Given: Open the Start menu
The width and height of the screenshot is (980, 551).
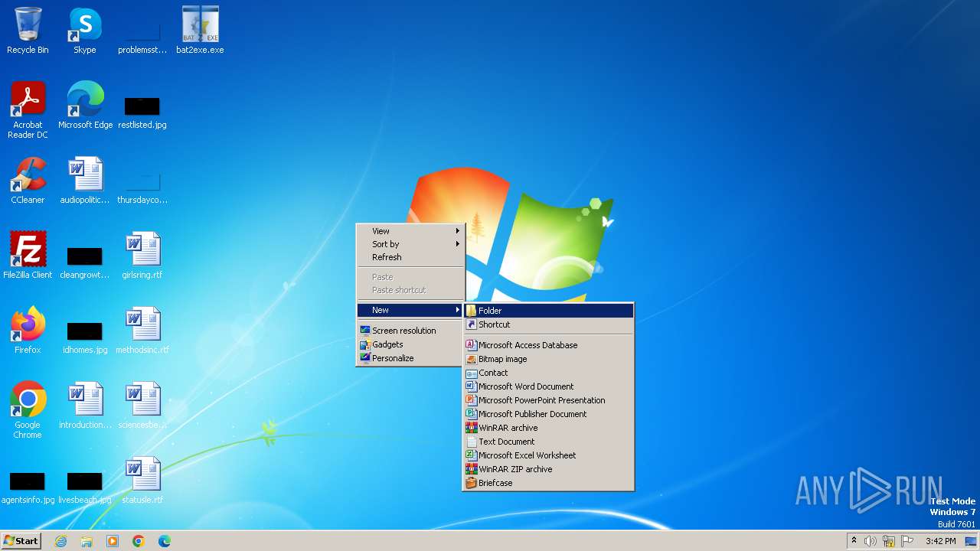Looking at the screenshot, I should [21, 541].
